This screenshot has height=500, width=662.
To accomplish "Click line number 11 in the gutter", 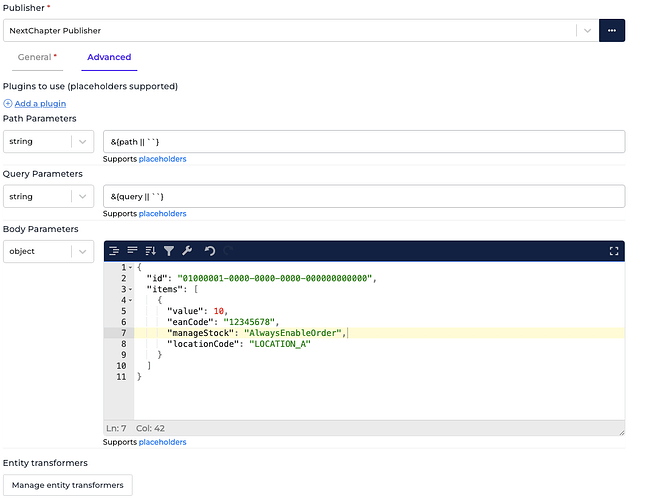I will click(x=121, y=377).
